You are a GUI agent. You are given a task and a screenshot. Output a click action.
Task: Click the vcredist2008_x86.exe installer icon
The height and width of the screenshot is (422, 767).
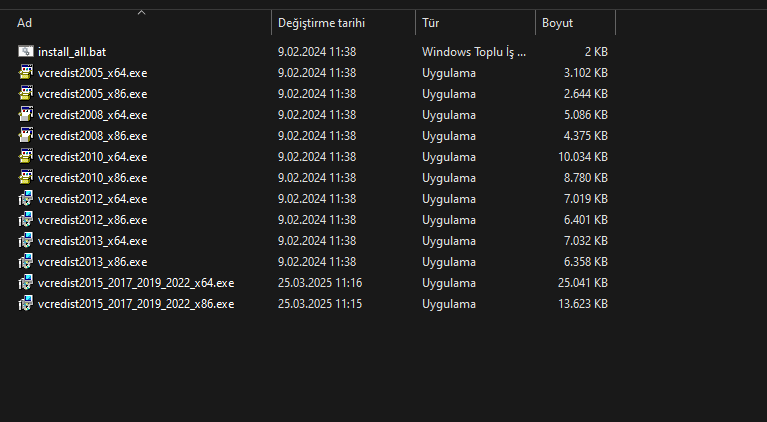click(x=26, y=135)
